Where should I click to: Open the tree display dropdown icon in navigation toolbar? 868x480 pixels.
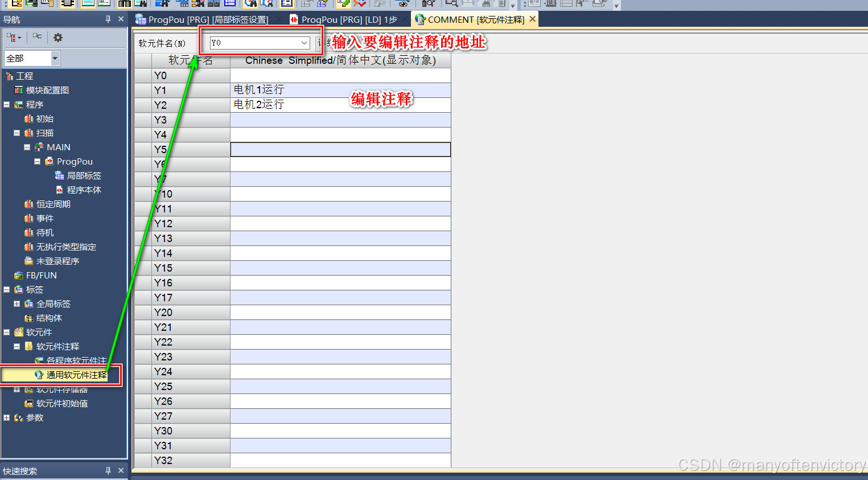tap(14, 38)
